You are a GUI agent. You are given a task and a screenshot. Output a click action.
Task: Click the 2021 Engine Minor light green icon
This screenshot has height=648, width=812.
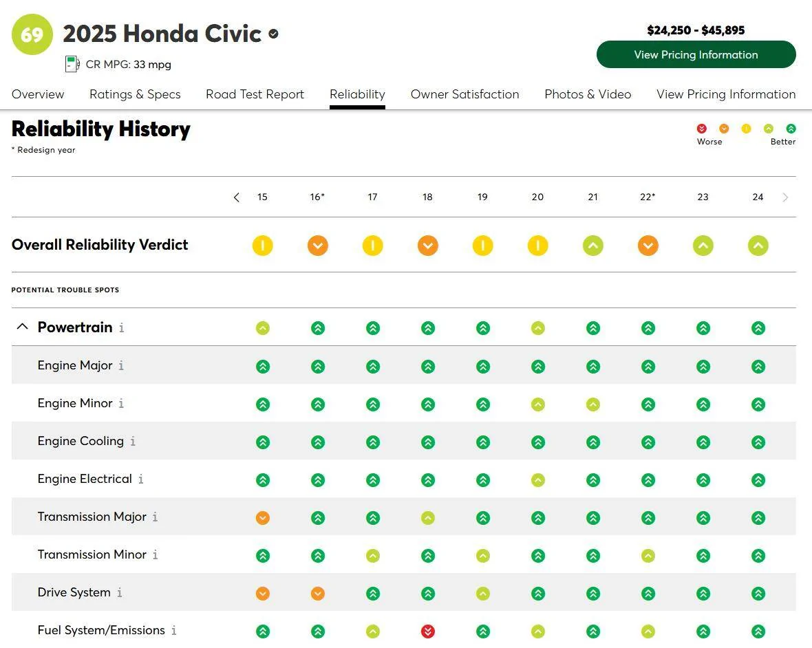pos(593,404)
